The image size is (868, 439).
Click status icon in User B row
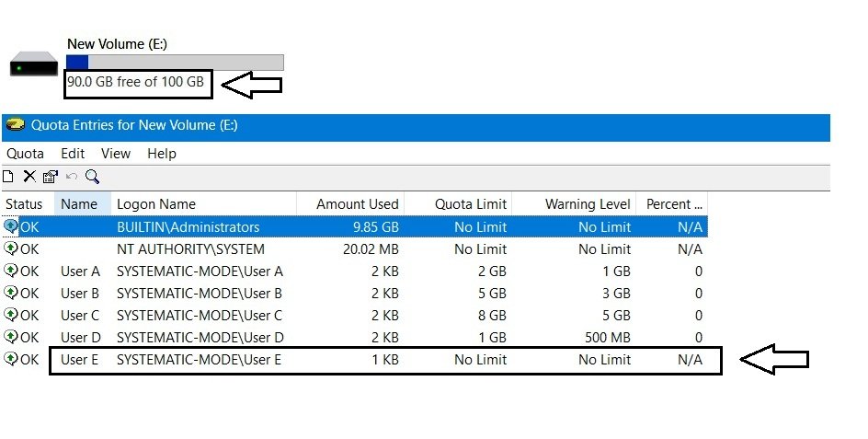10,293
